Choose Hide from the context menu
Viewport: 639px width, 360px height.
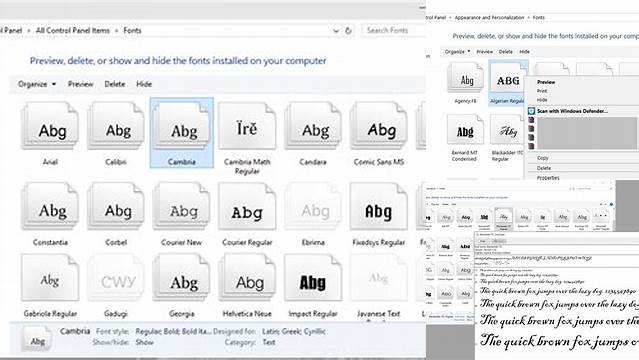point(542,100)
